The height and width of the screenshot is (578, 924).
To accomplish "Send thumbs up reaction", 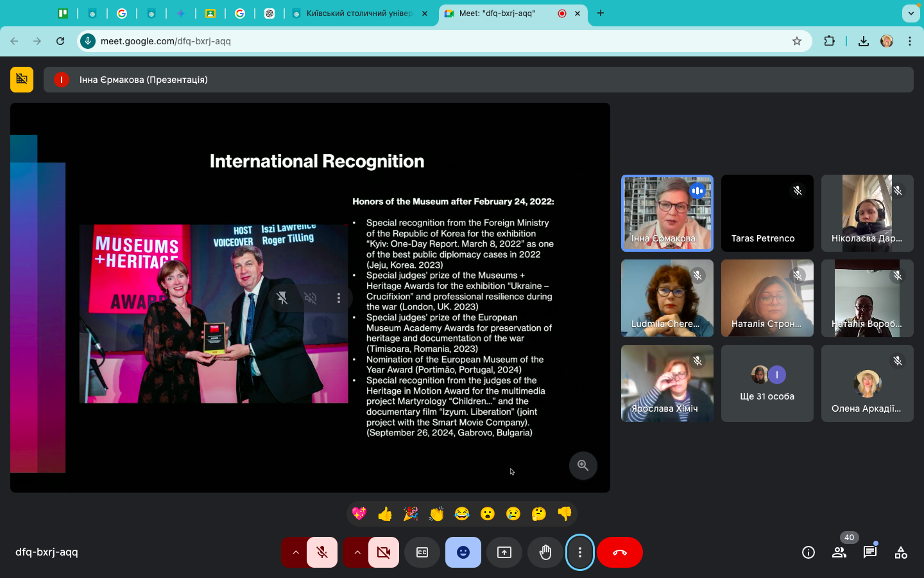I will pos(385,514).
